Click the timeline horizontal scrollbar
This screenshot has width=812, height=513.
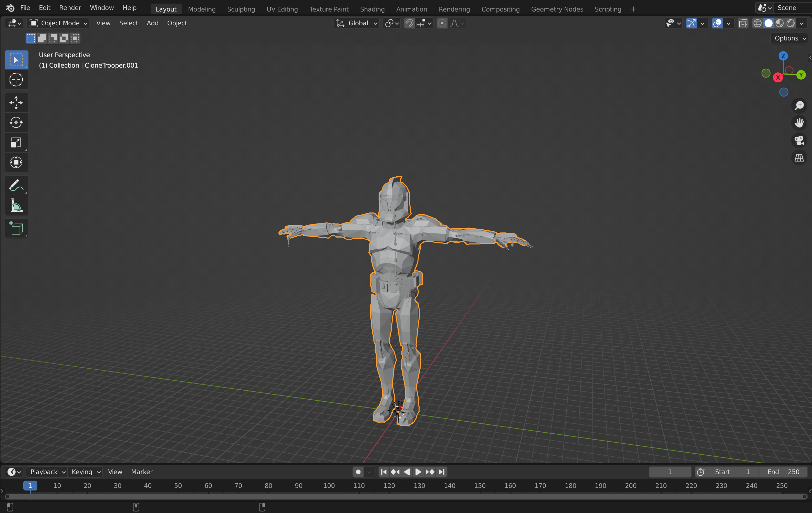click(406, 497)
